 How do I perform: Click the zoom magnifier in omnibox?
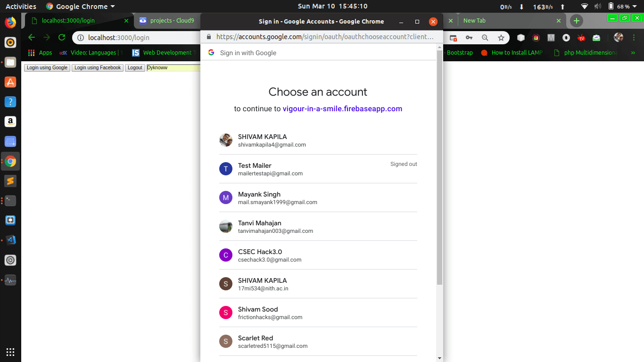point(485,38)
